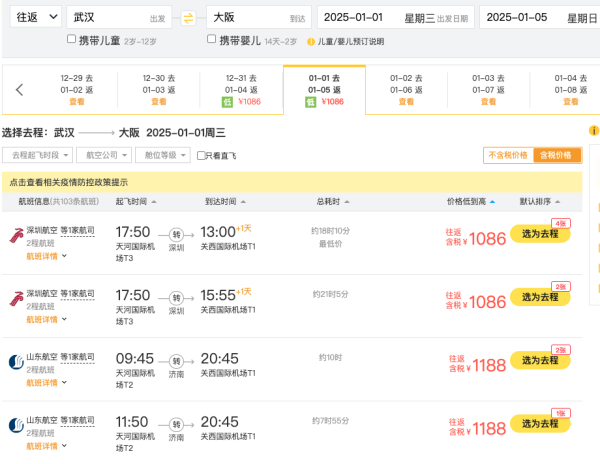This screenshot has width=600, height=464.
Task: Click the 武汉 departure city field
Action: point(119,17)
